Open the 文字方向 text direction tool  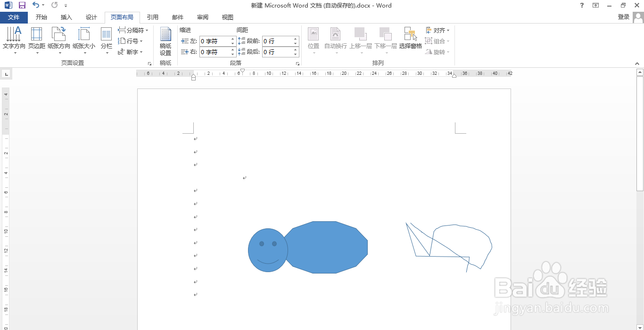(14, 40)
